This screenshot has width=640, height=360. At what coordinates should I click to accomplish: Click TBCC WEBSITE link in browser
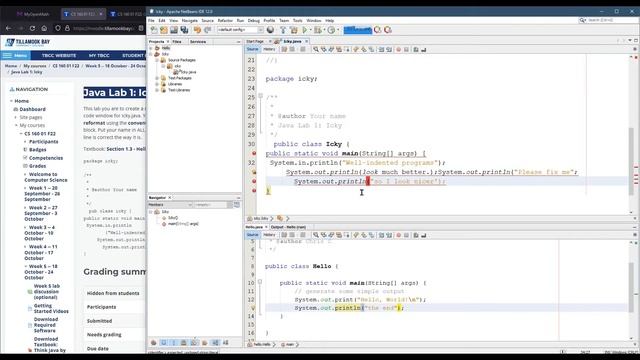[x=59, y=56]
